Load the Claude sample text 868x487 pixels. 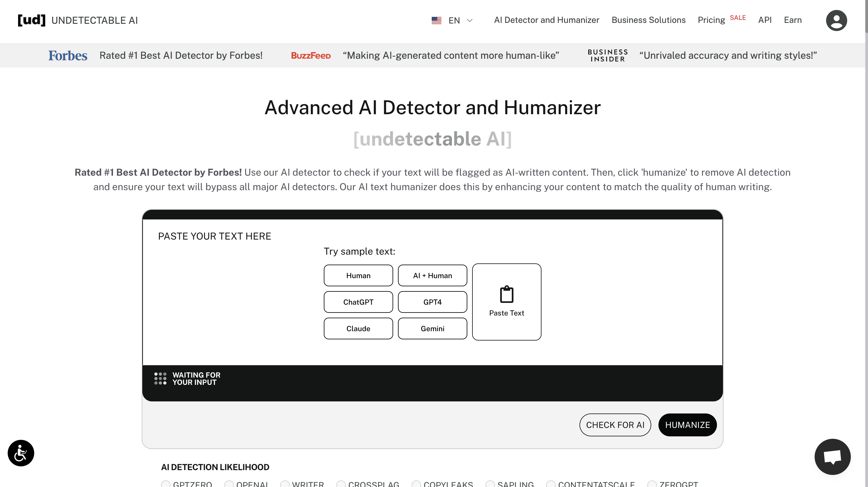(358, 329)
